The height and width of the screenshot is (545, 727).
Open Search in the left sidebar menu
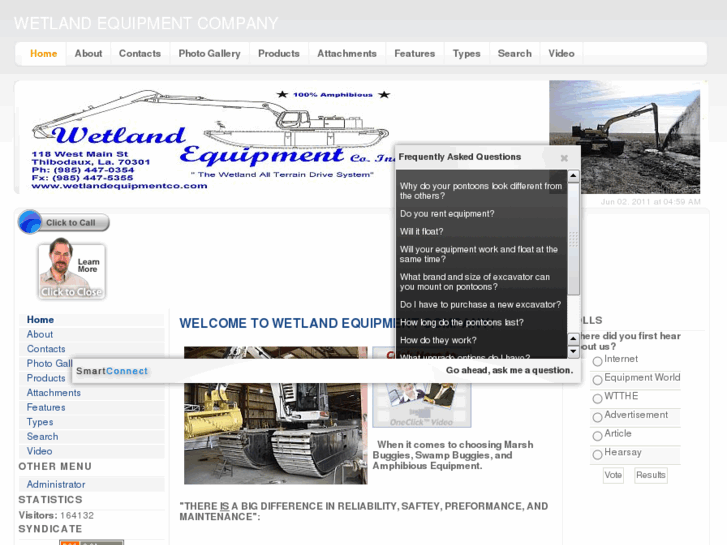click(x=91, y=436)
